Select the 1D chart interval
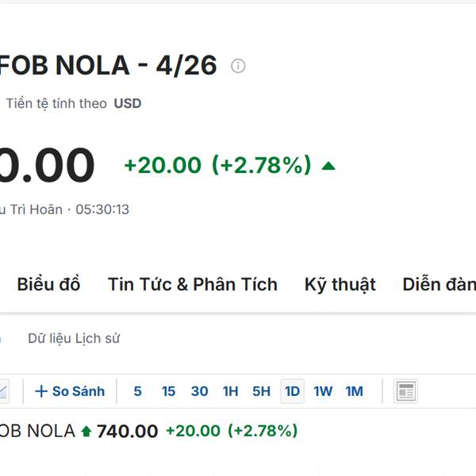Image resolution: width=476 pixels, height=476 pixels. [292, 391]
